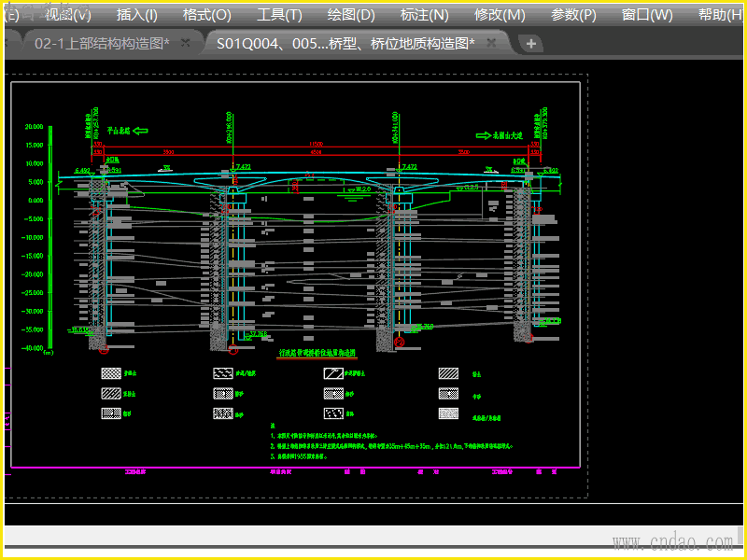The width and height of the screenshot is (747, 560).
Task: Open the 插入(I) menu
Action: (136, 15)
